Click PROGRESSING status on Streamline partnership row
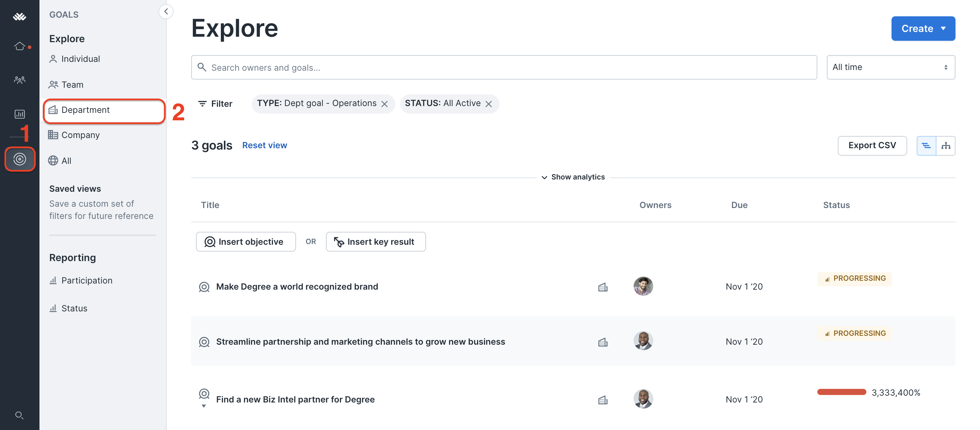The width and height of the screenshot is (980, 430). [x=854, y=333]
